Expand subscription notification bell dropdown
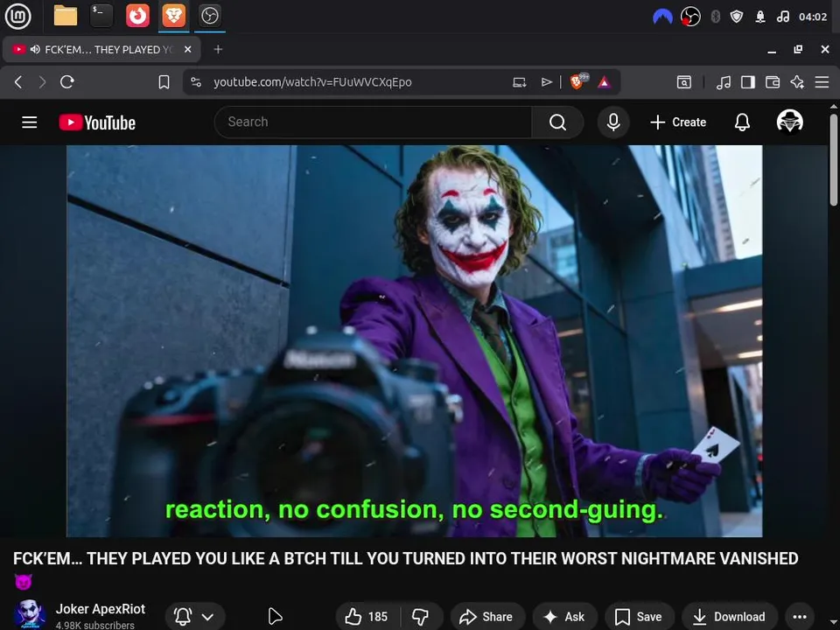 tap(195, 617)
